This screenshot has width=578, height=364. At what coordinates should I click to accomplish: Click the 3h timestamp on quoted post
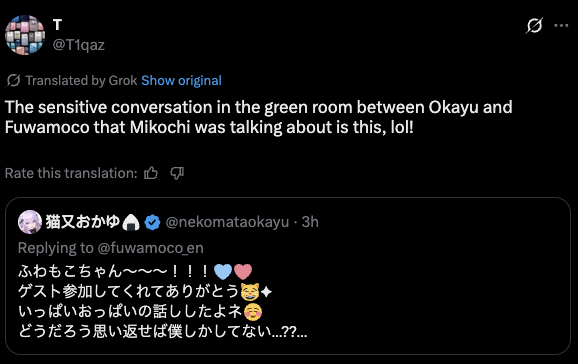point(310,222)
